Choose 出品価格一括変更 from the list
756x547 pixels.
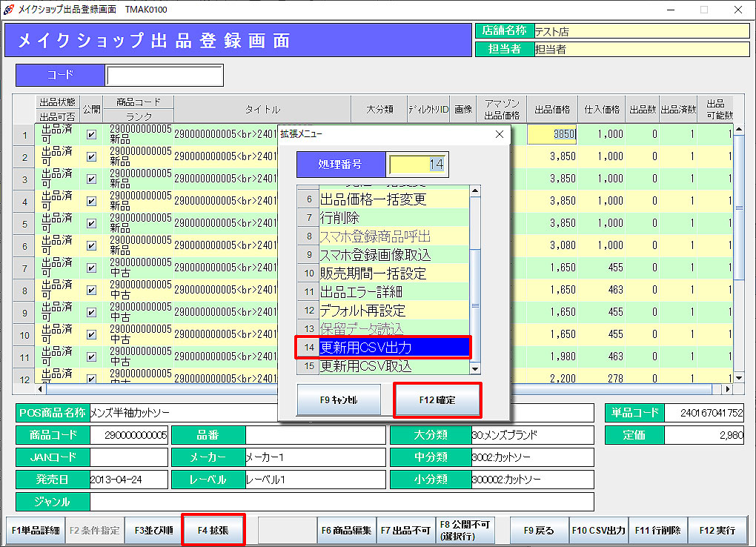coord(394,199)
